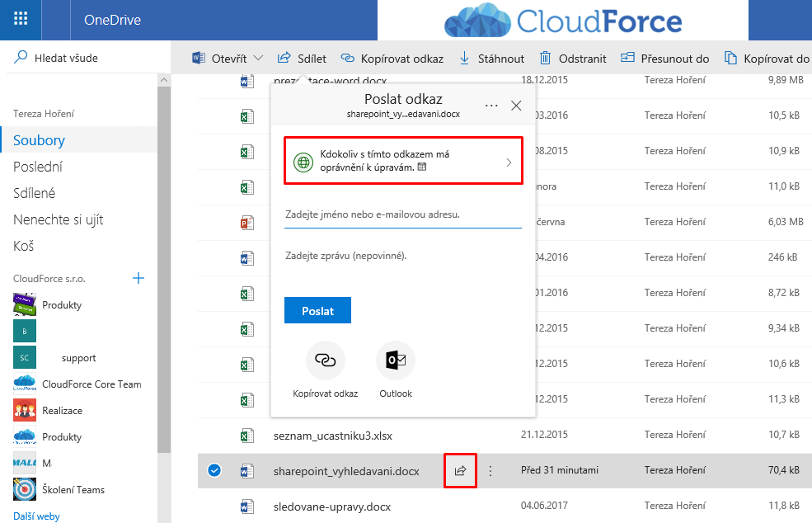Click the Odstranit trash icon
812x523 pixels.
click(545, 59)
